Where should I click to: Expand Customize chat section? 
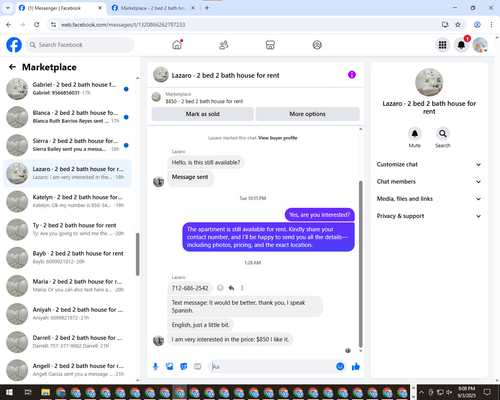pyautogui.click(x=429, y=164)
